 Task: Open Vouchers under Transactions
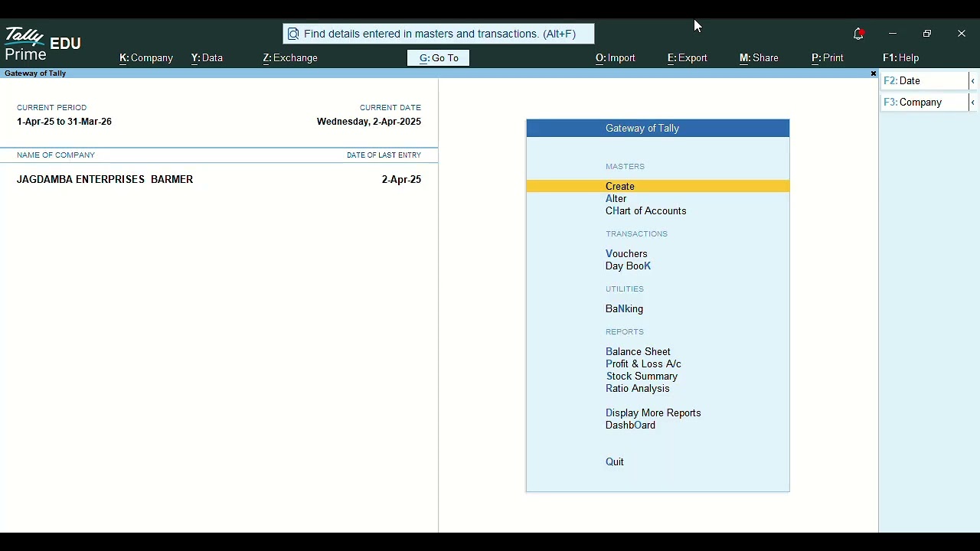[627, 254]
